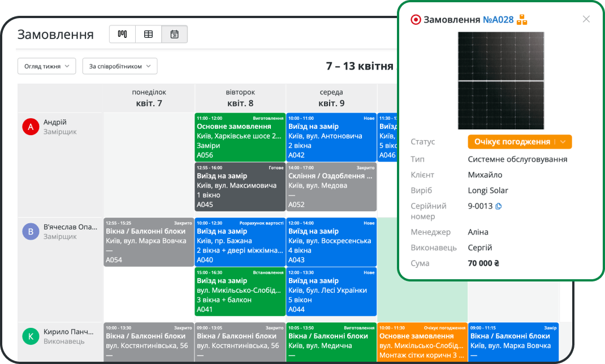The height and width of the screenshot is (364, 605).
Task: Switch to table view icon
Action: click(x=148, y=34)
